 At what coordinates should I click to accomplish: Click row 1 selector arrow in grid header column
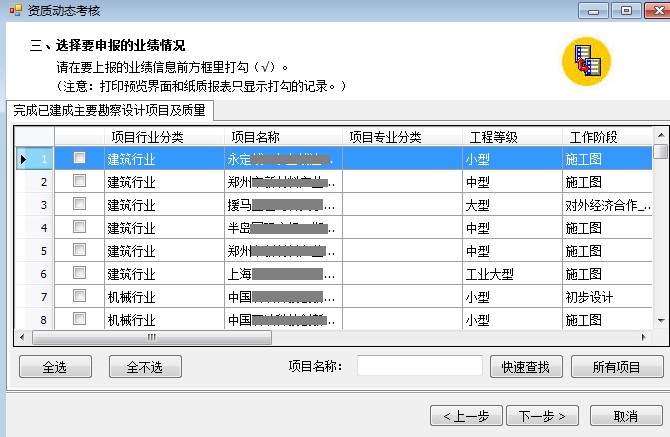[24, 158]
